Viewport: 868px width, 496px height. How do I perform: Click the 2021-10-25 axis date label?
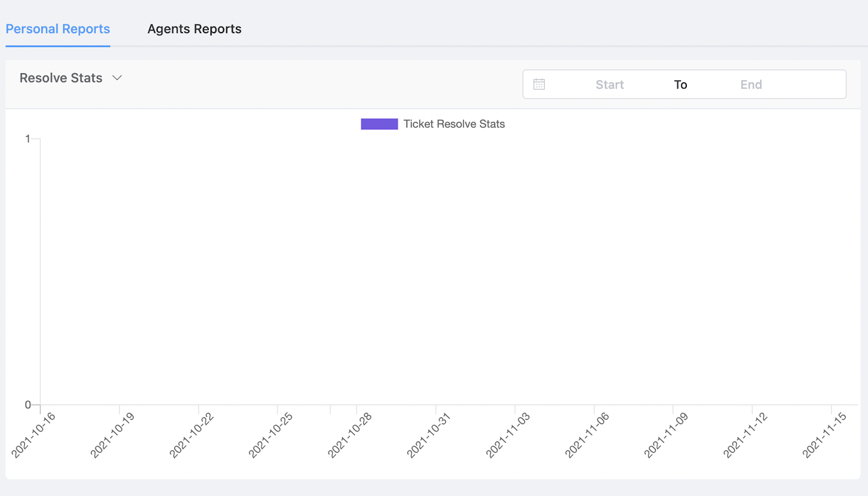click(x=271, y=435)
